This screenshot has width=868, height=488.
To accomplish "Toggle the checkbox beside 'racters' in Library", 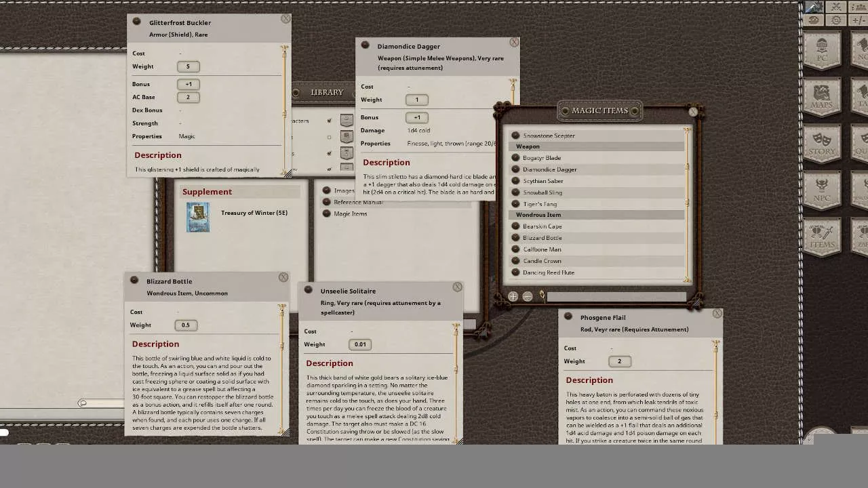I will pyautogui.click(x=330, y=121).
